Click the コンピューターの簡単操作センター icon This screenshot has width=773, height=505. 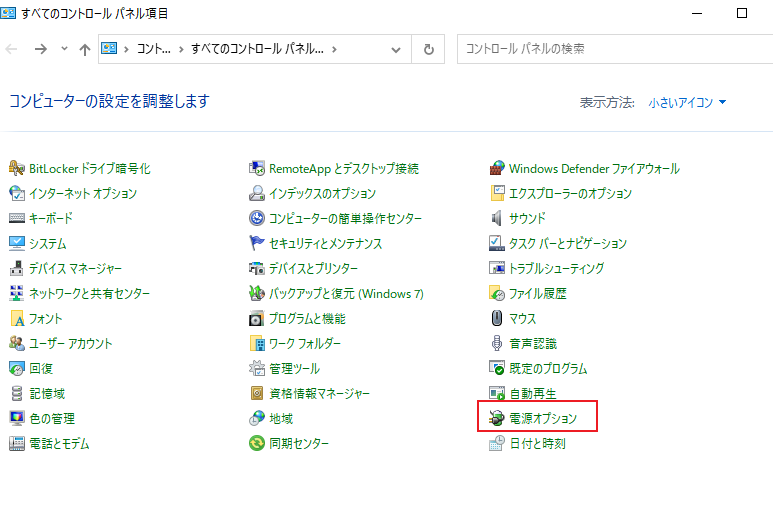click(x=257, y=218)
